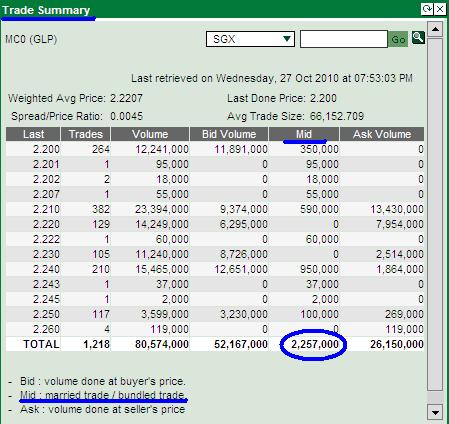Click the scrollbar down arrow
The image size is (449, 424).
pos(435,412)
